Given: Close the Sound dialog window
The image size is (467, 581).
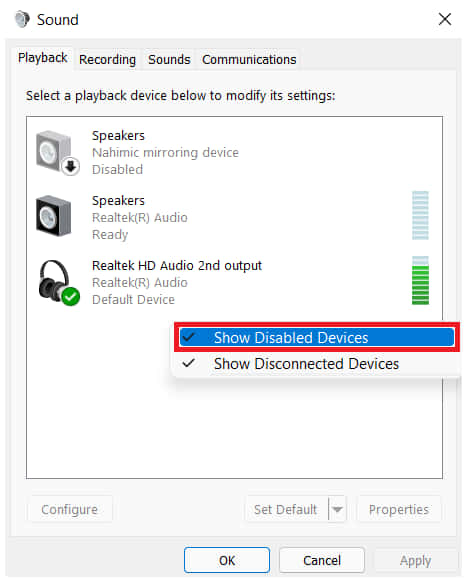Looking at the screenshot, I should (x=445, y=19).
